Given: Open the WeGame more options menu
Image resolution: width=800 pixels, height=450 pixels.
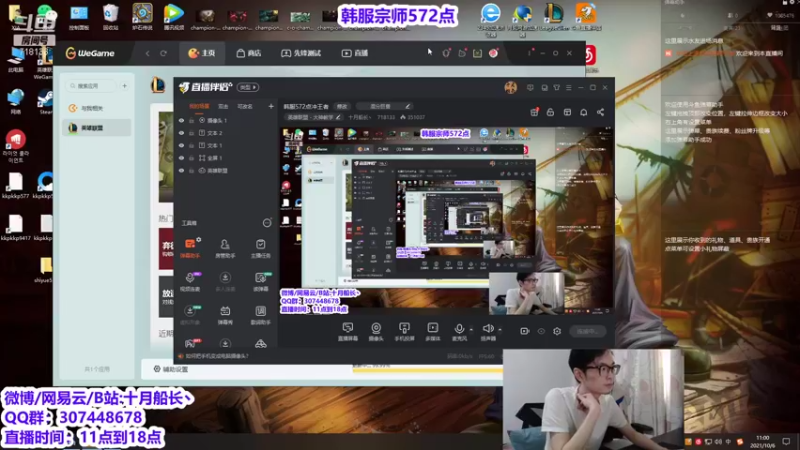Looking at the screenshot, I should pyautogui.click(x=529, y=53).
